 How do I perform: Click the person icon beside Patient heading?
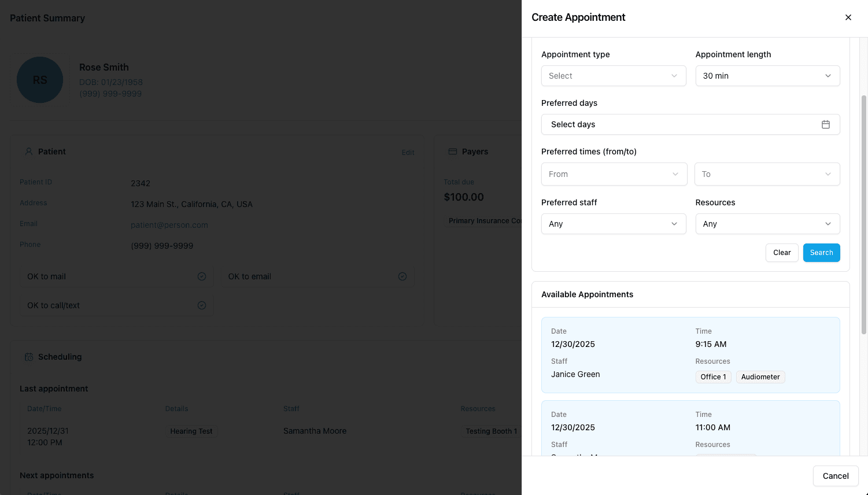point(29,152)
